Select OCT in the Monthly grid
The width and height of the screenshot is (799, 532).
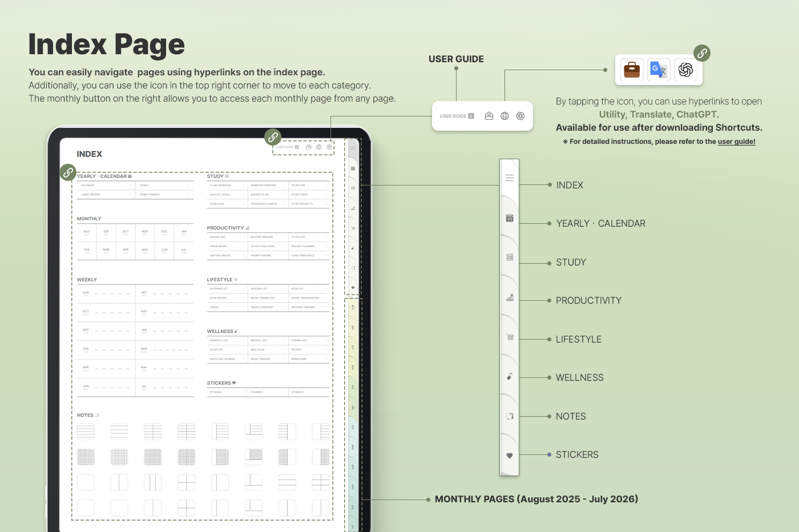coord(126,232)
